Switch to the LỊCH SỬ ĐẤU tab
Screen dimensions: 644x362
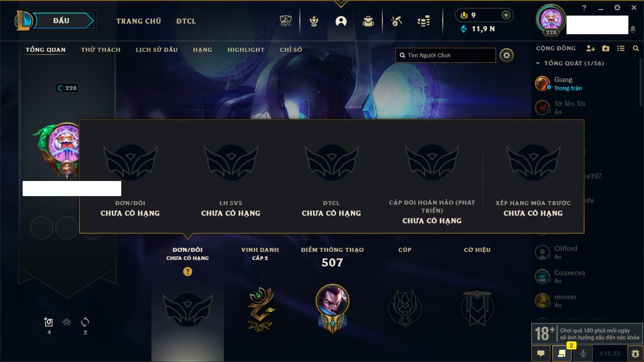pos(156,50)
